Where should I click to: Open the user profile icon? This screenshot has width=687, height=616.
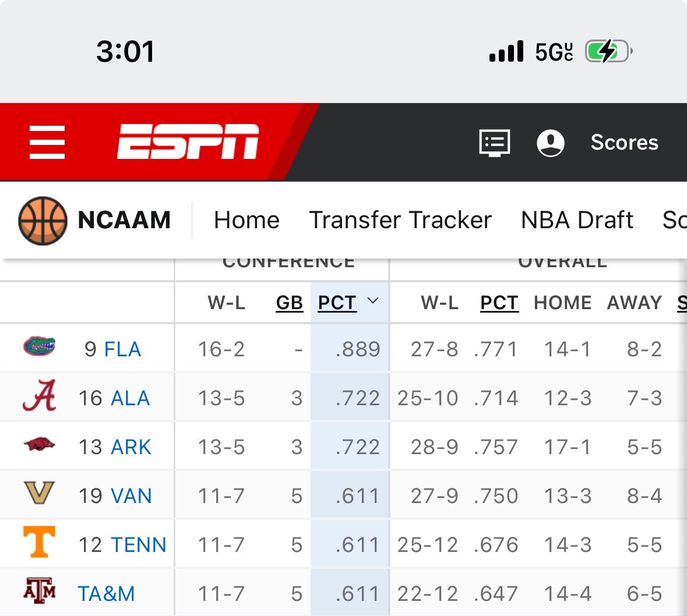click(550, 143)
